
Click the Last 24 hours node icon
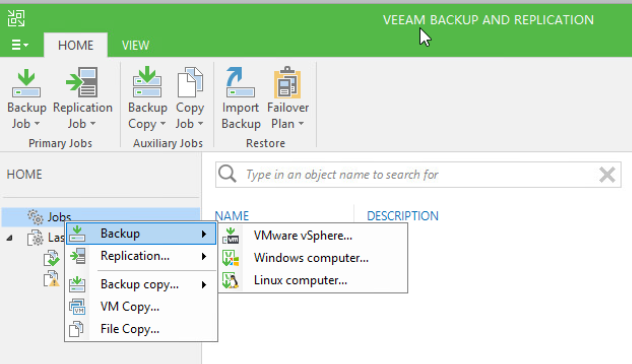click(x=35, y=238)
